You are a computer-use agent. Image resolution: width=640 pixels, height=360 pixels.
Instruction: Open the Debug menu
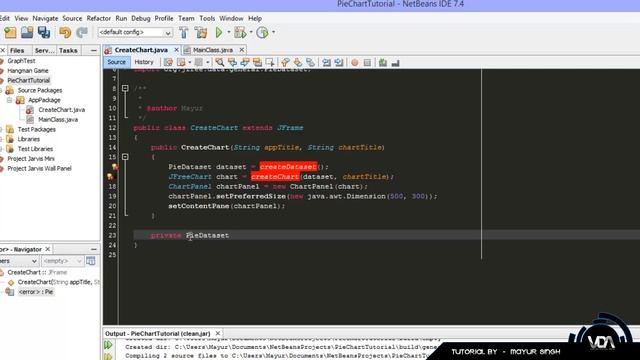click(141, 18)
